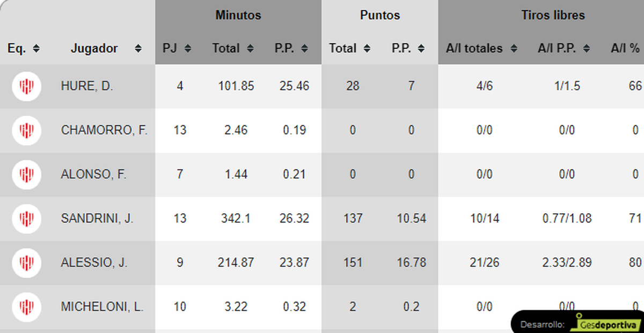Sort by Puntos Total column
Image resolution: width=644 pixels, height=333 pixels.
[x=367, y=48]
